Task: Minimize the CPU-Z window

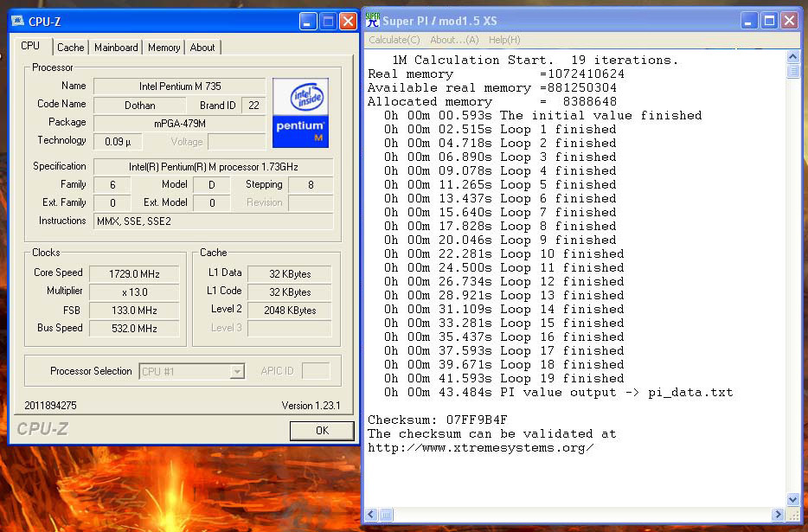Action: (x=308, y=21)
